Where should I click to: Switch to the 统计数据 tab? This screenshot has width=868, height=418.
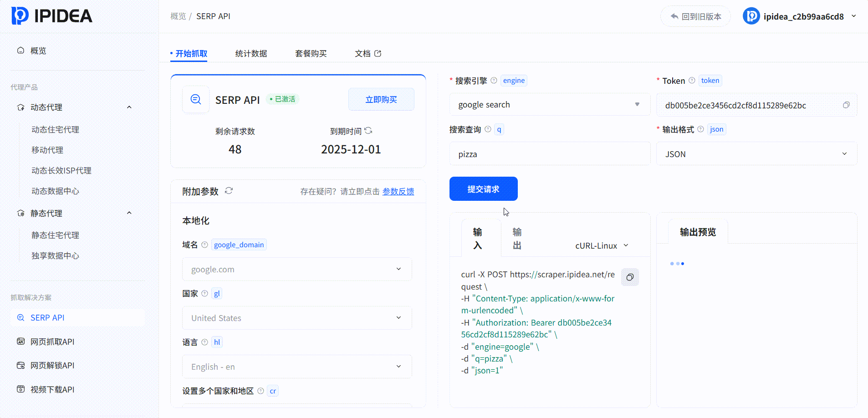click(251, 54)
